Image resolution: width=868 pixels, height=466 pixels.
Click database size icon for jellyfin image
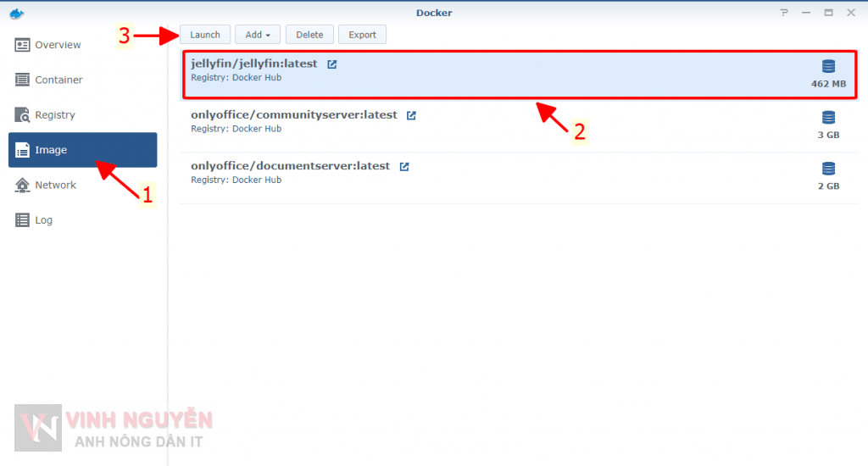tap(828, 67)
